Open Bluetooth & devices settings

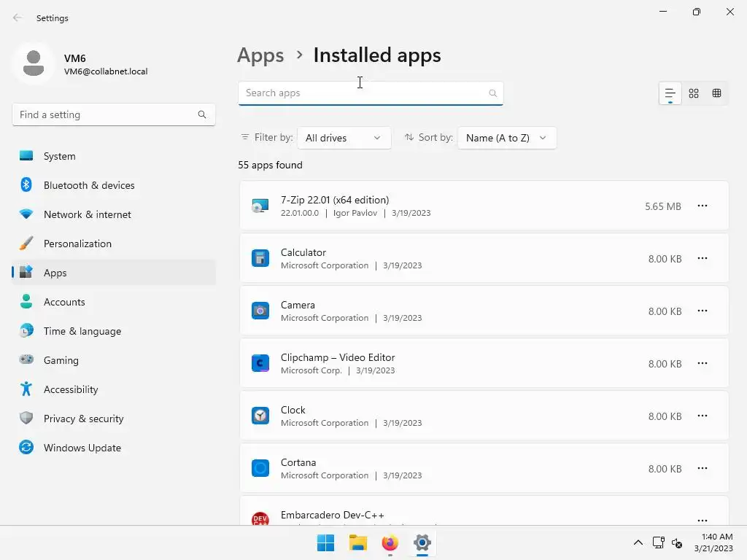click(x=89, y=185)
